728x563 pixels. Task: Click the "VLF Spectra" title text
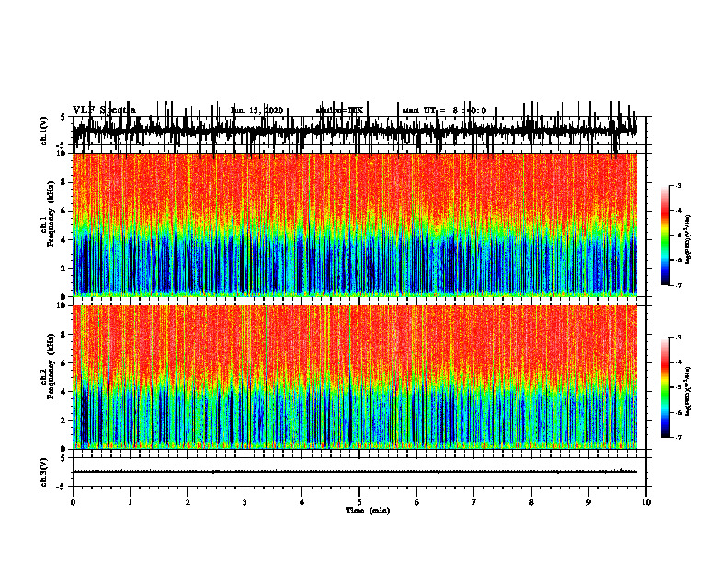click(x=104, y=110)
